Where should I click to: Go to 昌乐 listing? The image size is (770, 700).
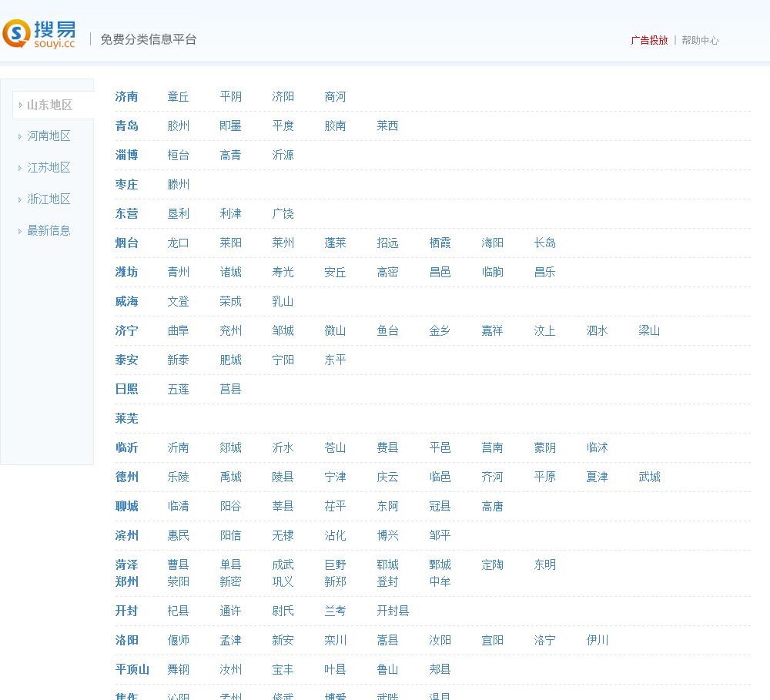tap(545, 272)
